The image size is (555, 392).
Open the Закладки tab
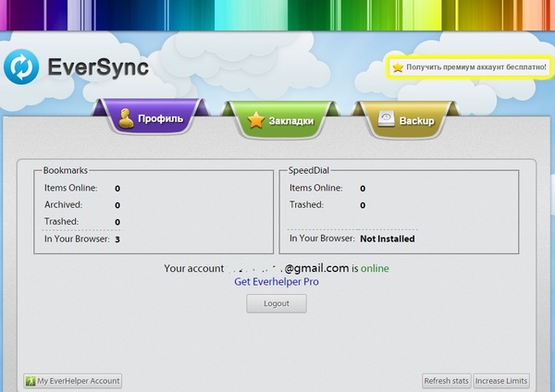[x=277, y=120]
